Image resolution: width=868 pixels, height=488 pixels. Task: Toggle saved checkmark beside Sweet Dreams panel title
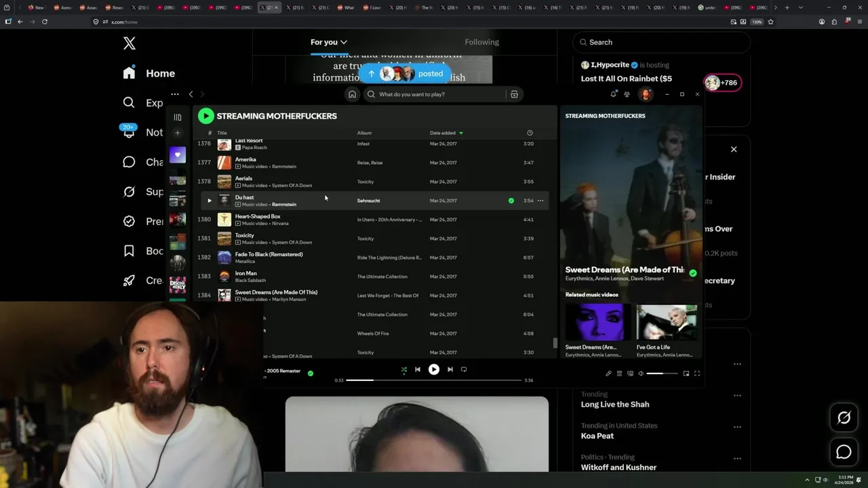point(692,273)
